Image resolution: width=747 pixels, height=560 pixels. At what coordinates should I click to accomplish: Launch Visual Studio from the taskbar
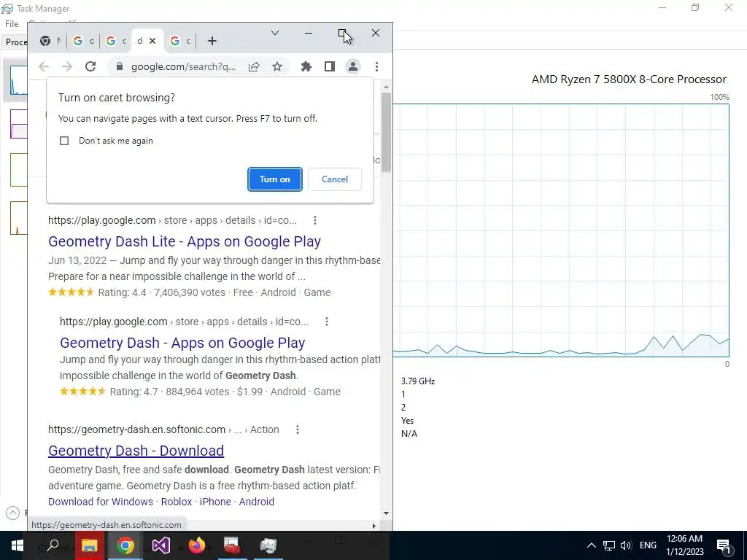(x=161, y=545)
